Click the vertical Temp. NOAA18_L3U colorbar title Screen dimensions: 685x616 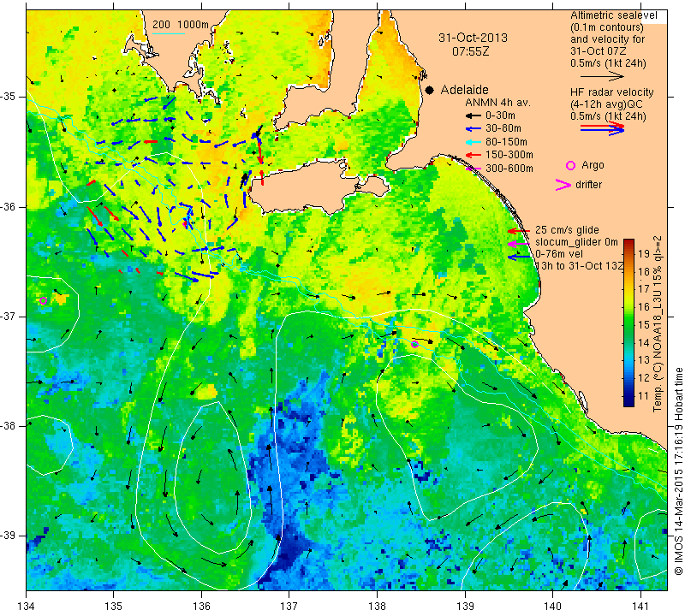(x=658, y=324)
